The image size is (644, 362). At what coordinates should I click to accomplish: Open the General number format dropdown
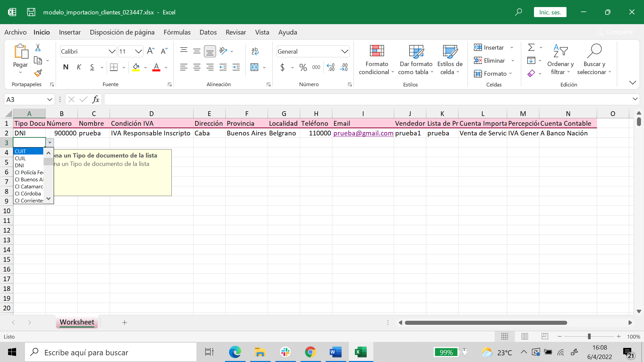pos(344,51)
